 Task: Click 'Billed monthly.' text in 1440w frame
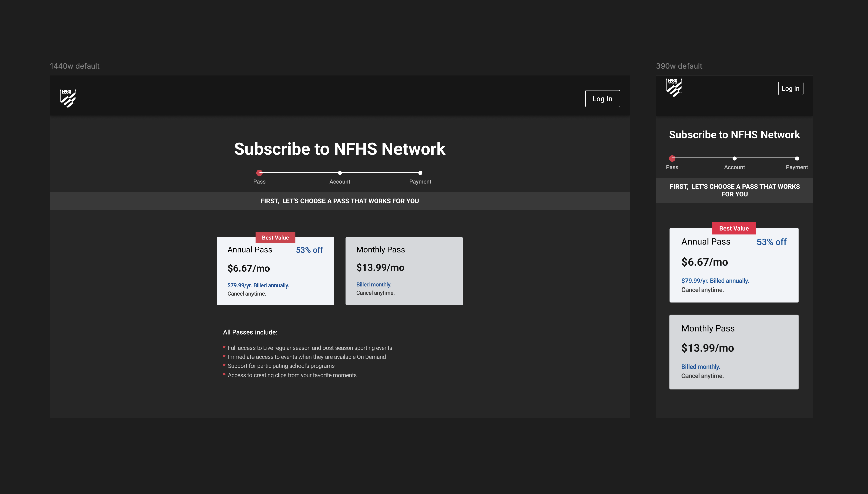374,285
